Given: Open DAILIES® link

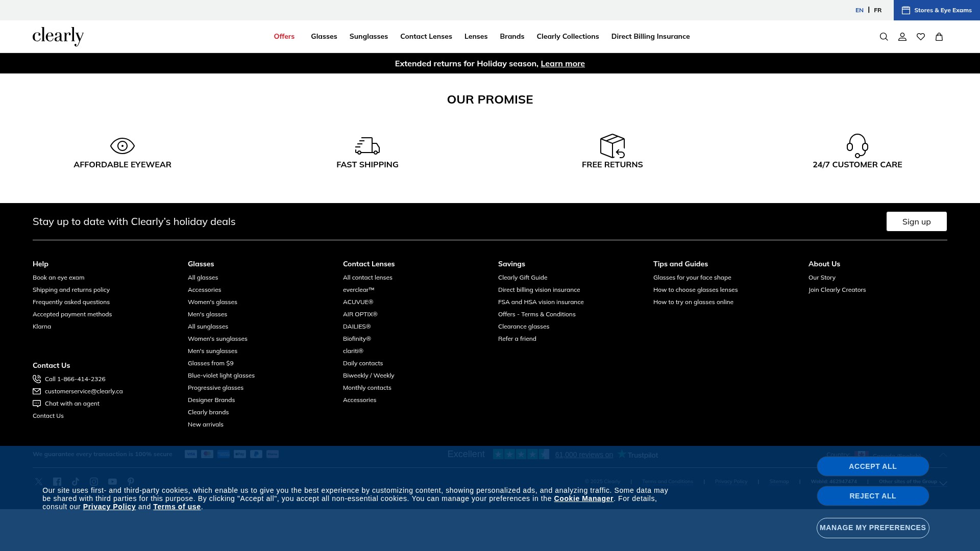Looking at the screenshot, I should [357, 327].
